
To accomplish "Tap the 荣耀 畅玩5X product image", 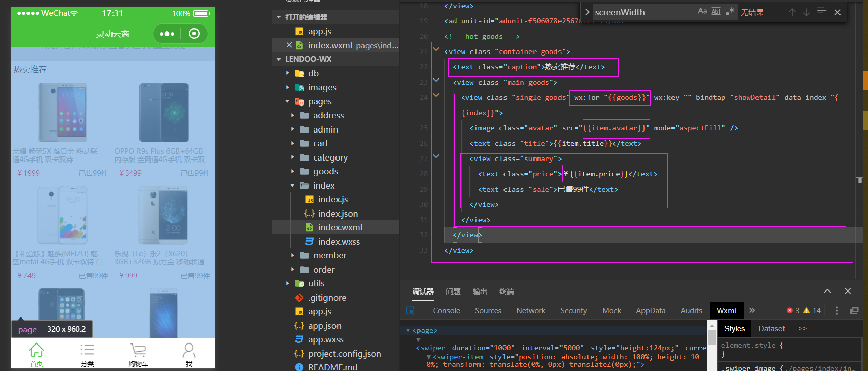I will coord(62,113).
